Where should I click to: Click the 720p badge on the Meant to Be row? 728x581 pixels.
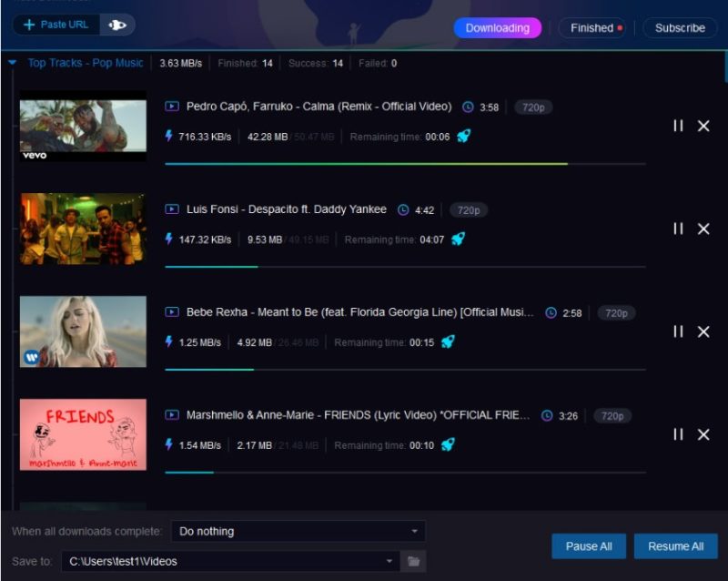[616, 312]
